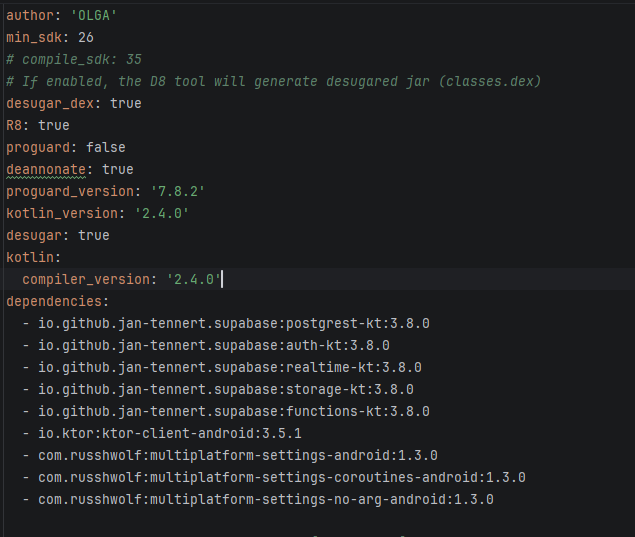Viewport: 635px width, 537px height.
Task: Click the kotlin_version key
Action: pyautogui.click(x=62, y=213)
